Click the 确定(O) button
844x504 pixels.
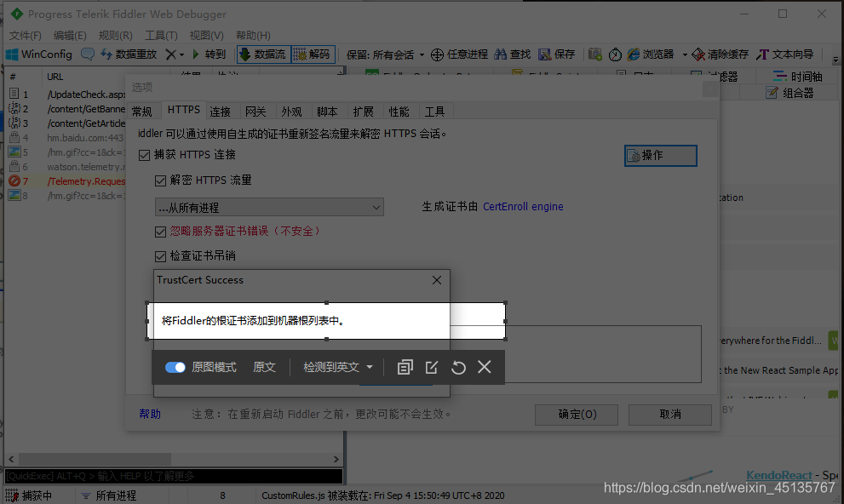point(577,414)
